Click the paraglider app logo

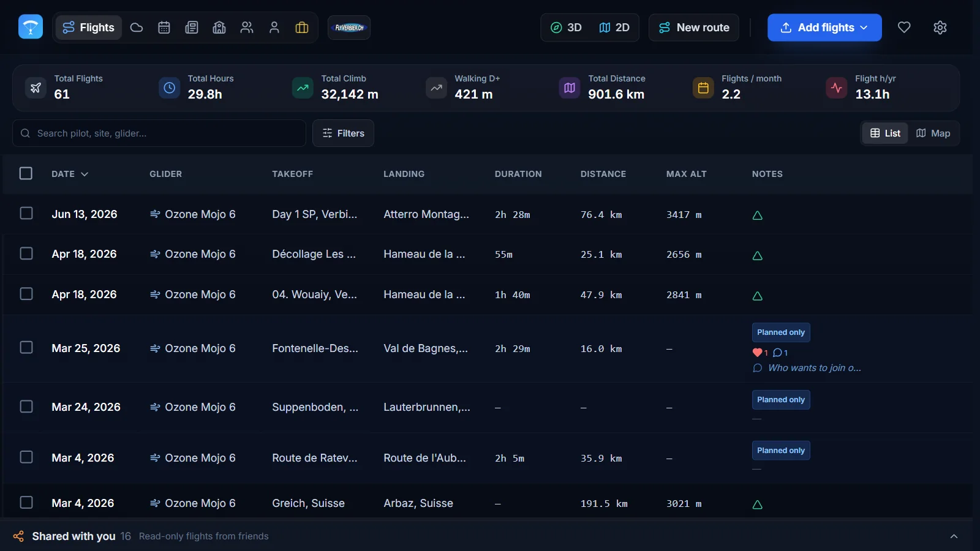pos(31,27)
